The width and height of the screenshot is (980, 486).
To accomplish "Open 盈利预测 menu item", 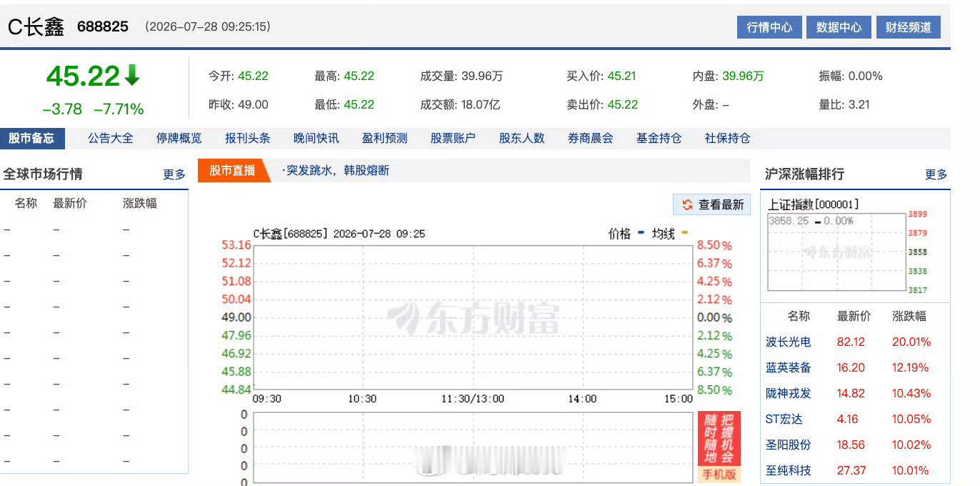I will pyautogui.click(x=385, y=138).
